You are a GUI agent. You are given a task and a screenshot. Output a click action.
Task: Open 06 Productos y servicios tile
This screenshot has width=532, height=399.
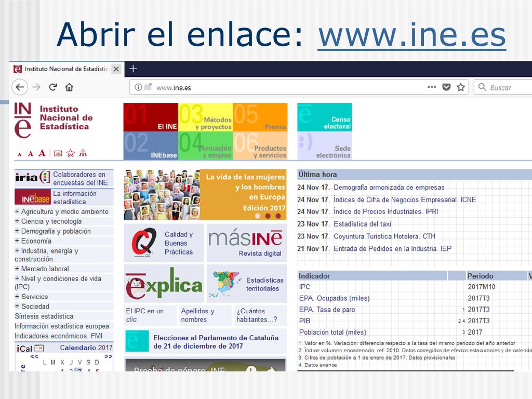coord(260,145)
